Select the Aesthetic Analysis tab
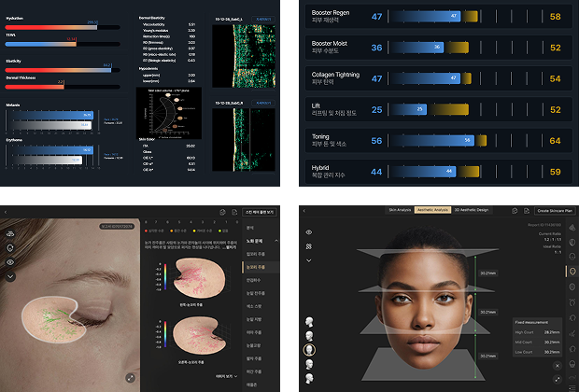This screenshot has width=579, height=392. [432, 210]
